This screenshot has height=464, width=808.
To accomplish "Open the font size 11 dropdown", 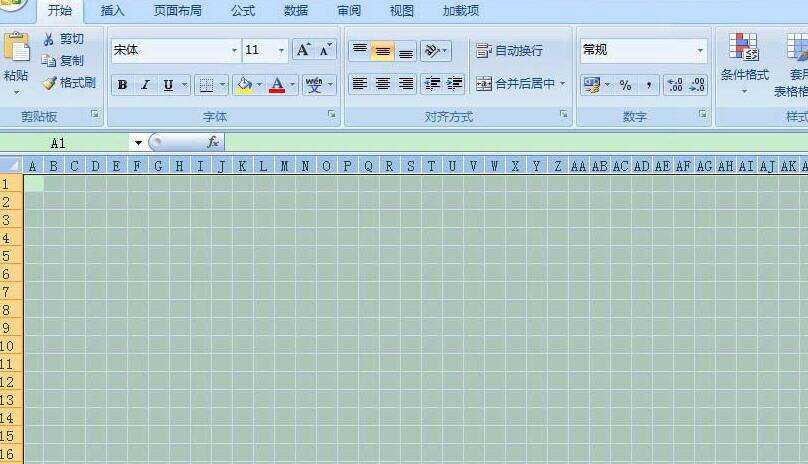I will coord(281,50).
